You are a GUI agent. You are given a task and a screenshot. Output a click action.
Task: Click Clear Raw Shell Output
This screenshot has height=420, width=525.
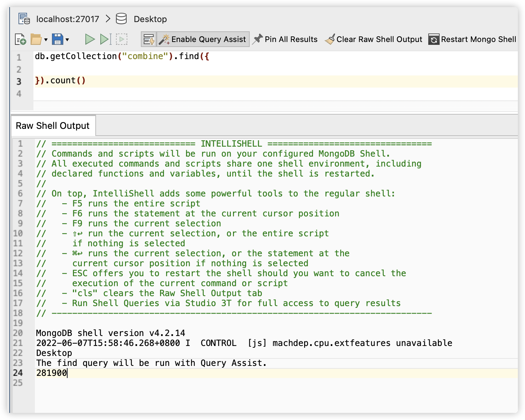pos(374,39)
